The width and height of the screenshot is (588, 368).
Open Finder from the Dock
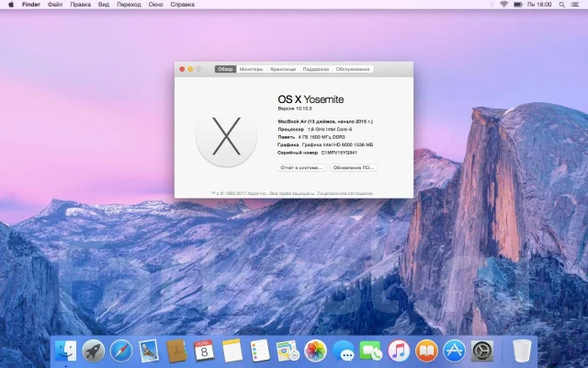pos(65,351)
